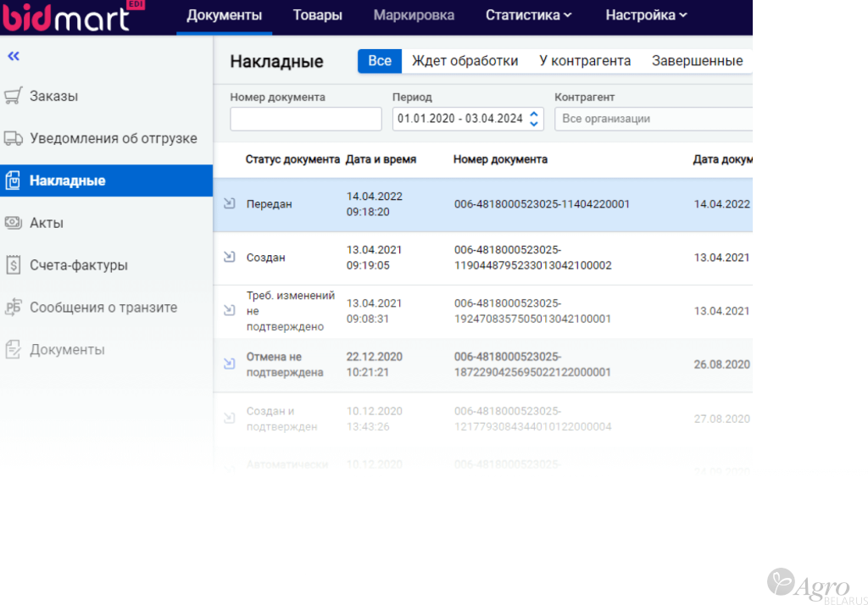This screenshot has height=605, width=868.
Task: Click arrow icon in Создан и подтвержден row
Action: pyautogui.click(x=229, y=418)
